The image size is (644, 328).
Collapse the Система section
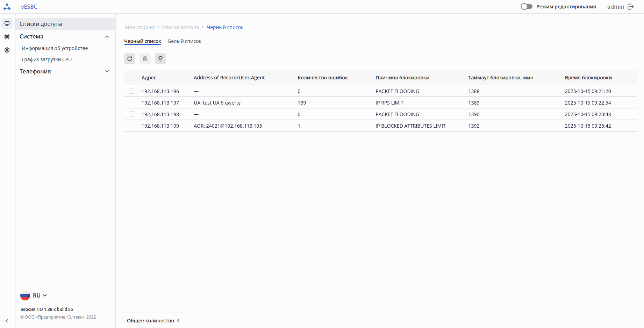click(x=107, y=37)
